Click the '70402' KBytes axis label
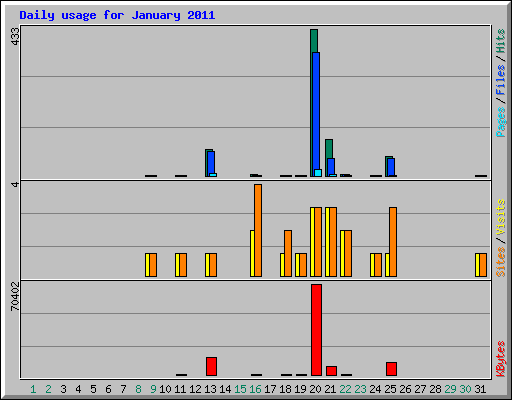The image size is (512, 400). 15,296
